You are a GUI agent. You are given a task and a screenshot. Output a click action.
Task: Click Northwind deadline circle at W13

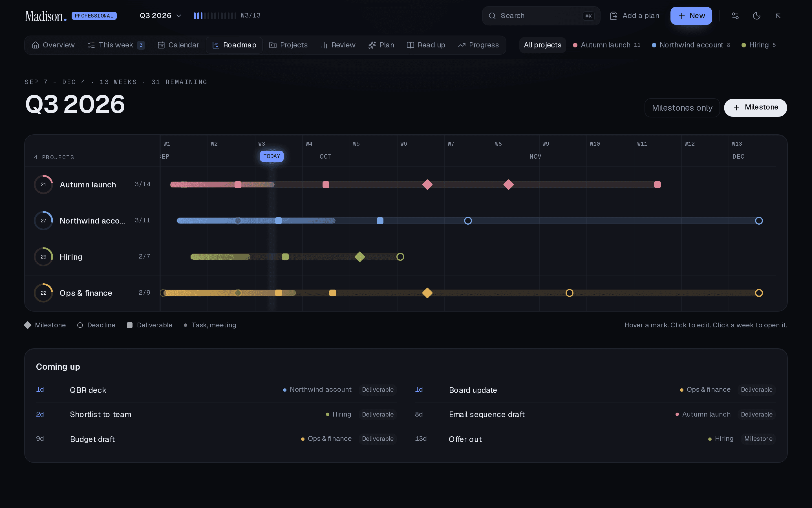(x=759, y=221)
